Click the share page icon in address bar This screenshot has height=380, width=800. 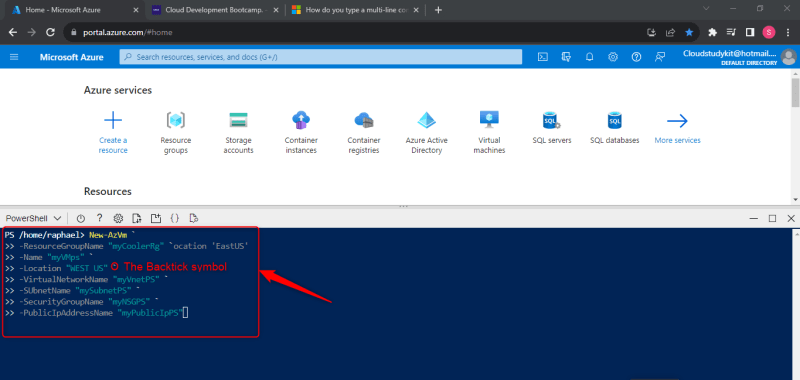pos(670,32)
